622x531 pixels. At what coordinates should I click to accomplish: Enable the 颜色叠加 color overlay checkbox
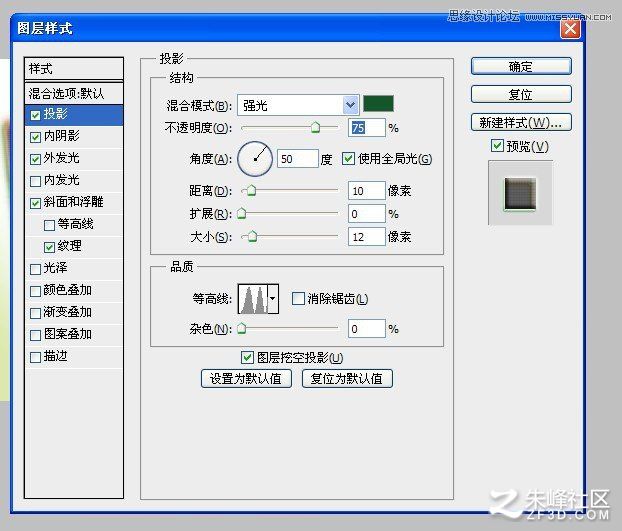click(x=35, y=291)
